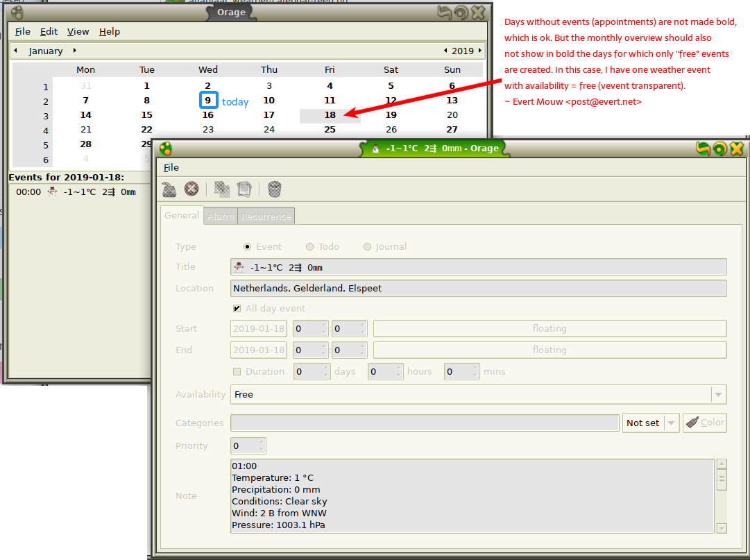Enable the Duration checkbox
The height and width of the screenshot is (560, 750).
(x=237, y=372)
